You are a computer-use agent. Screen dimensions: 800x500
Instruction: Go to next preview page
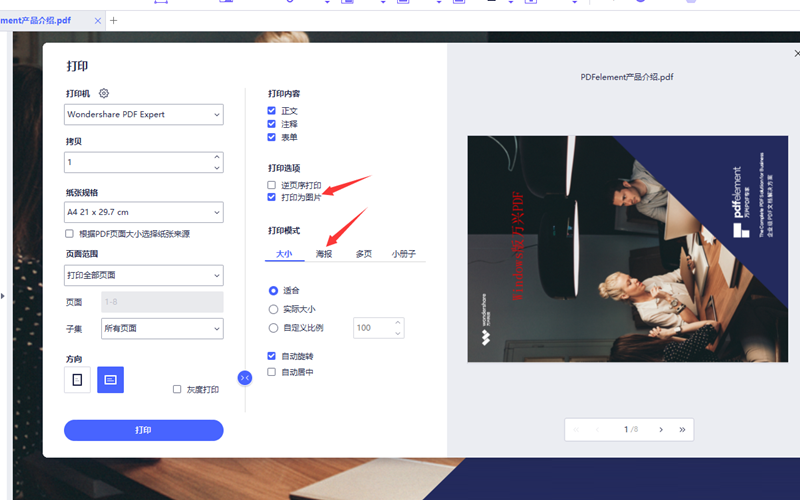click(x=661, y=429)
